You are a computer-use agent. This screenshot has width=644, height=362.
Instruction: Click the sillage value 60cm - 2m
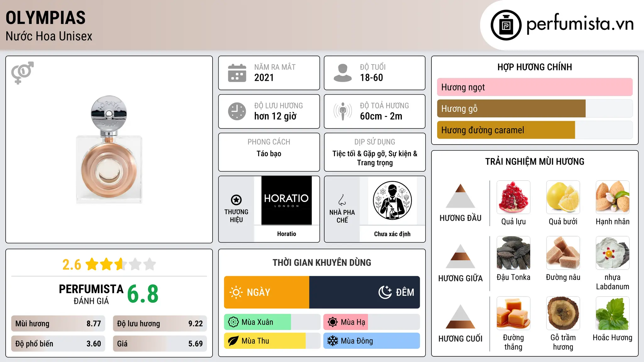[381, 116]
